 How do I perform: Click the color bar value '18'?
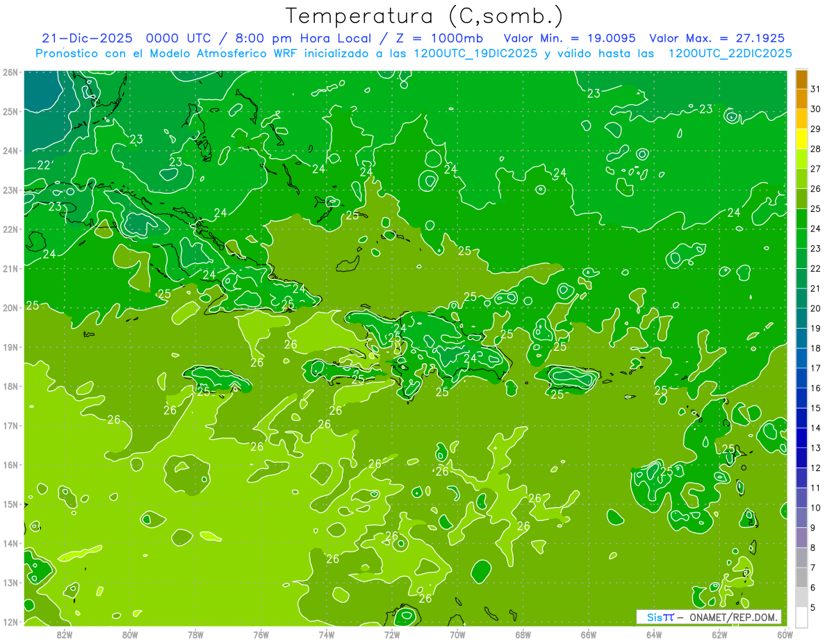click(815, 348)
